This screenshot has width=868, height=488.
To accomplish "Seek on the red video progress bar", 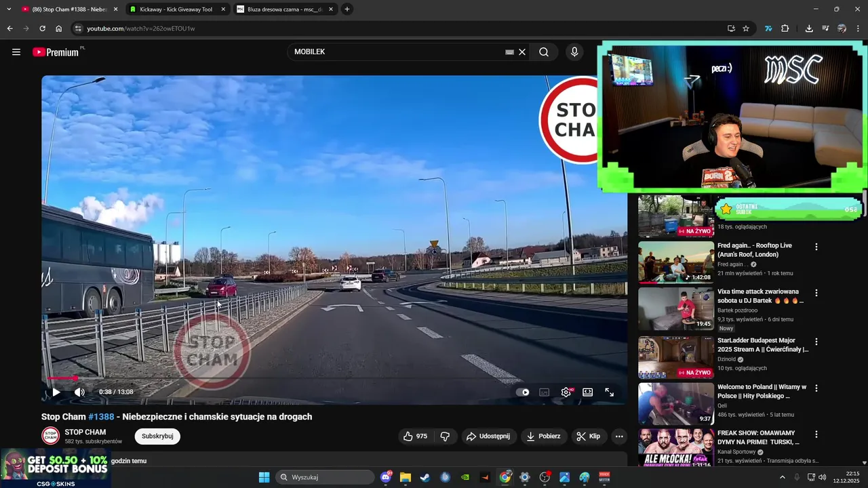I will point(334,378).
